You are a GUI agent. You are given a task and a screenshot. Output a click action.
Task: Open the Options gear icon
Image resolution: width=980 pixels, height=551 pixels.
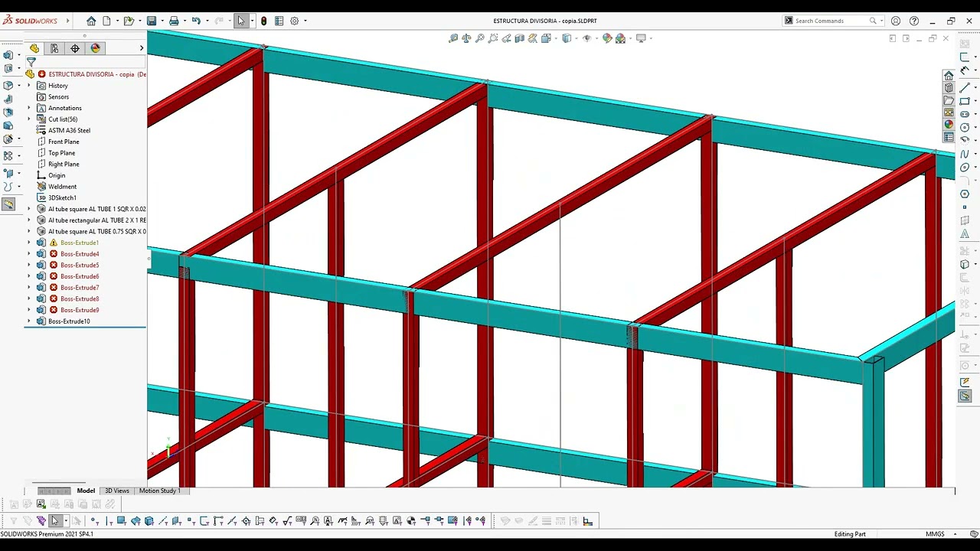pos(294,21)
